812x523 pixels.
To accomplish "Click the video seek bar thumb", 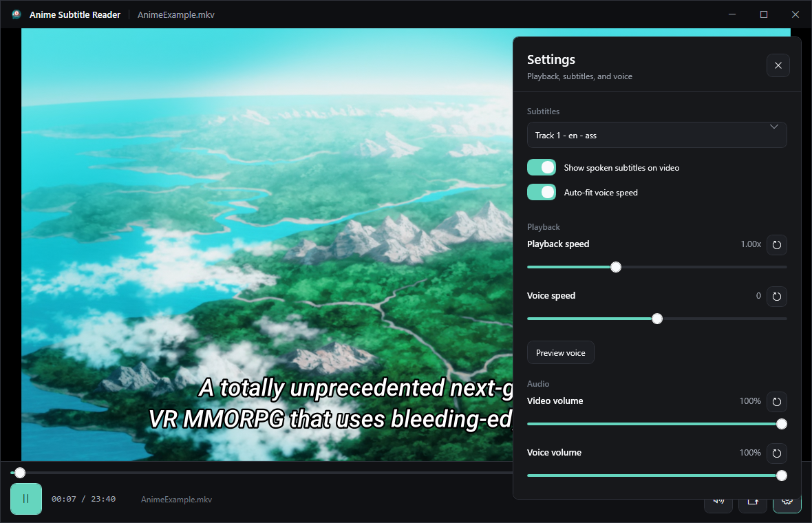I will (20, 473).
